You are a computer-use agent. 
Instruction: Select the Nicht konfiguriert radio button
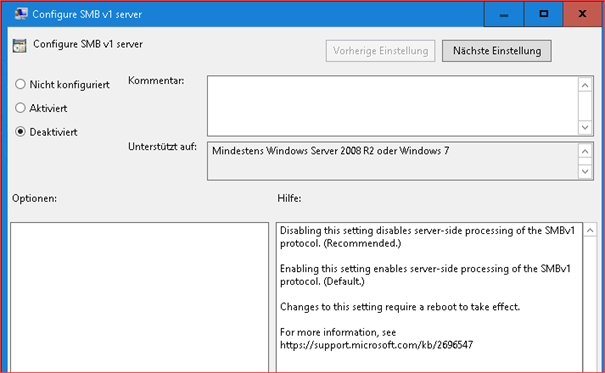point(20,84)
